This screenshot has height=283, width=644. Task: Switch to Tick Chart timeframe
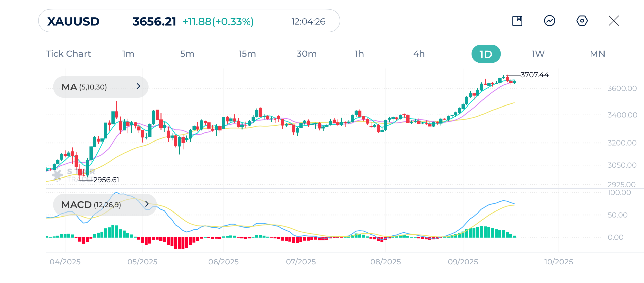(x=68, y=54)
